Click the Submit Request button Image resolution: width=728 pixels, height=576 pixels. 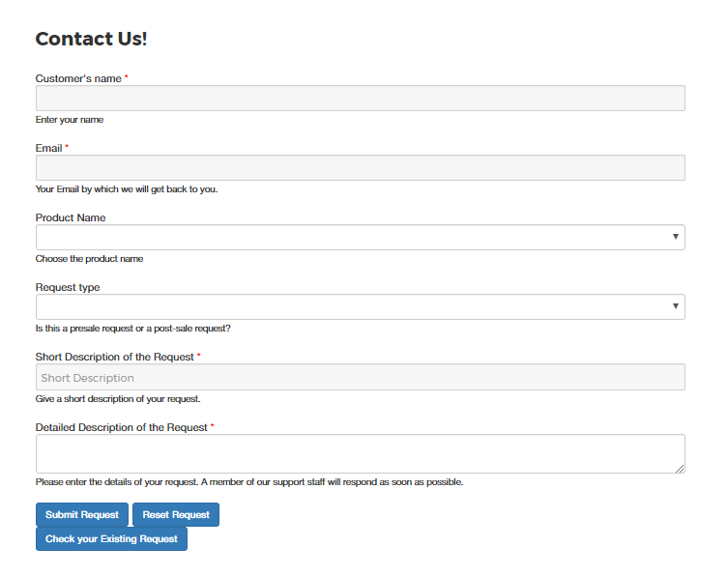pyautogui.click(x=82, y=515)
